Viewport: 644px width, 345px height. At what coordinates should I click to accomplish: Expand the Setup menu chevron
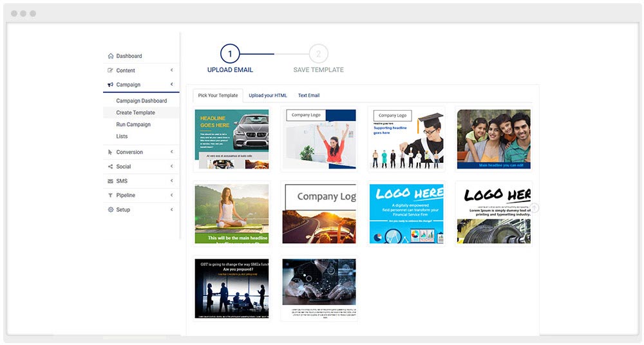point(172,209)
